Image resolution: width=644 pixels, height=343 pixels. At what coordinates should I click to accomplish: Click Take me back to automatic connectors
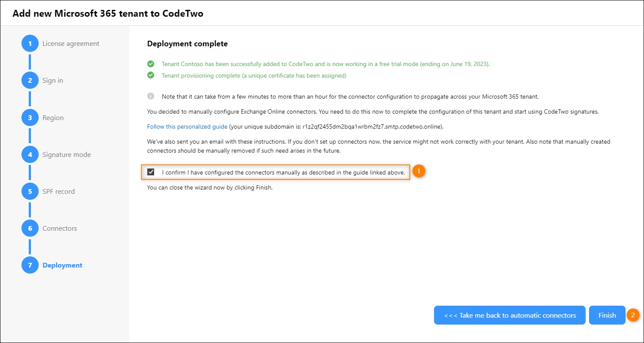point(510,315)
